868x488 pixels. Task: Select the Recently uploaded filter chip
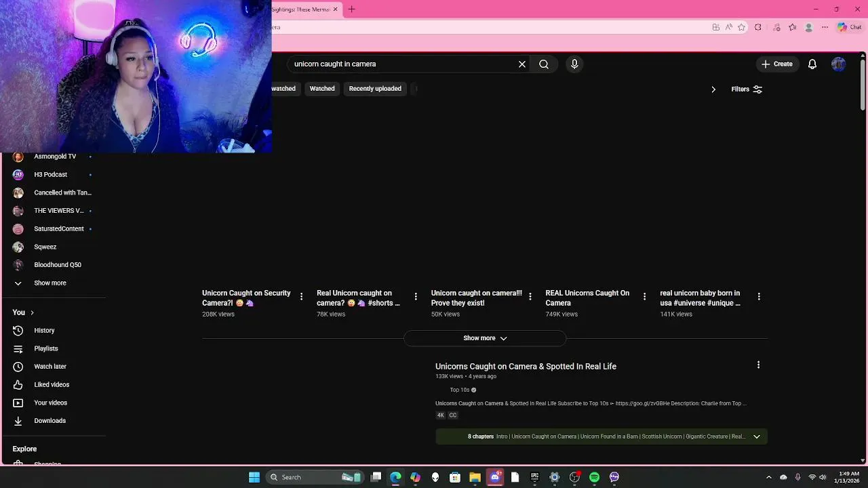tap(375, 89)
